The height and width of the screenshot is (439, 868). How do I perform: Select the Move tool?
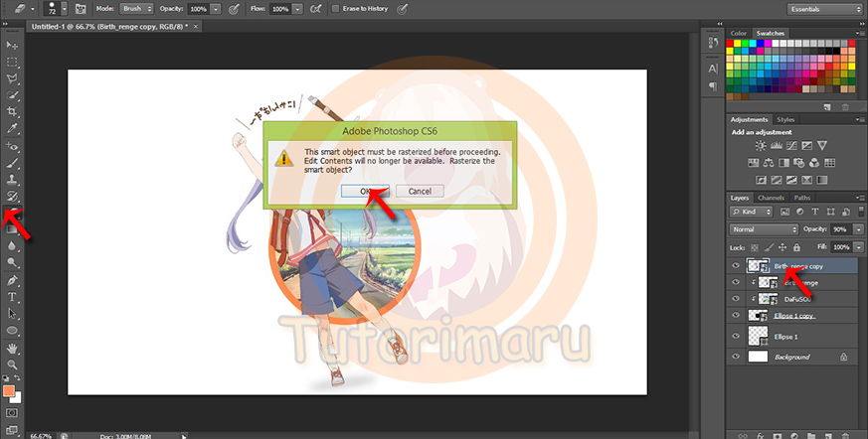click(12, 45)
